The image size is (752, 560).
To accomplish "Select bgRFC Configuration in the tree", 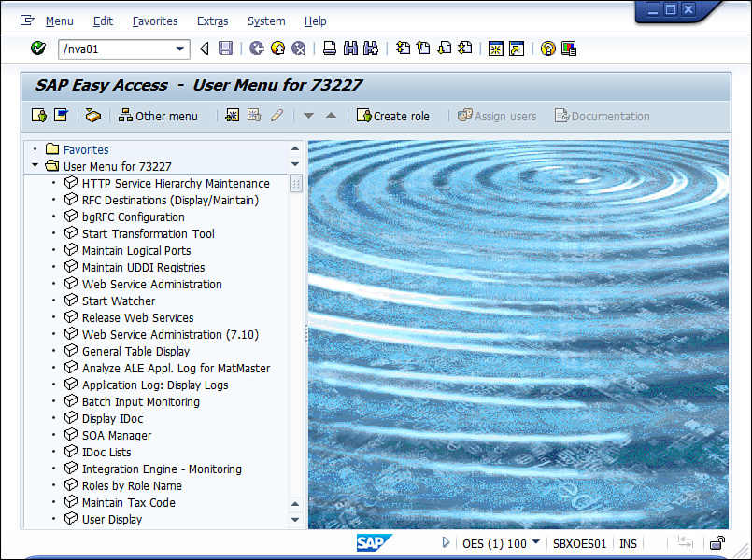I will 134,217.
